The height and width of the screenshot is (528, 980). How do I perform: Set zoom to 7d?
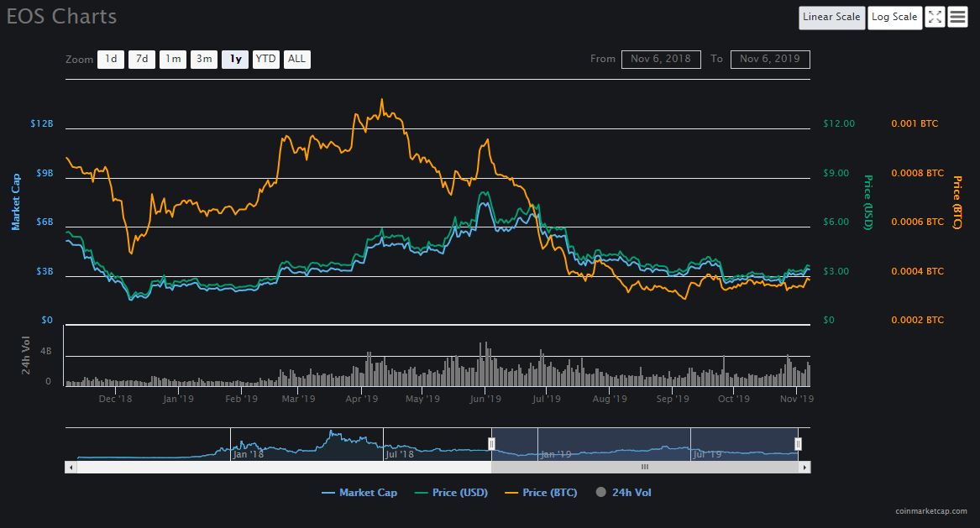point(142,60)
